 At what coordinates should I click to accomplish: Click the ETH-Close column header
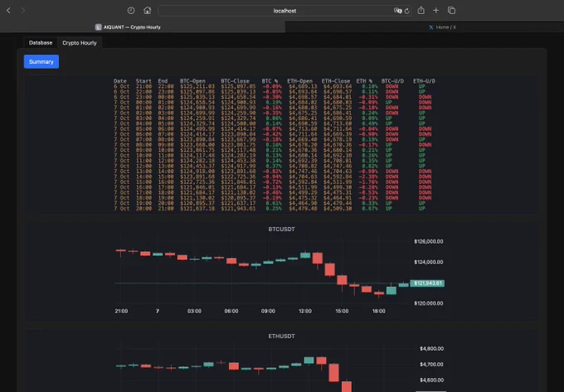pyautogui.click(x=336, y=81)
